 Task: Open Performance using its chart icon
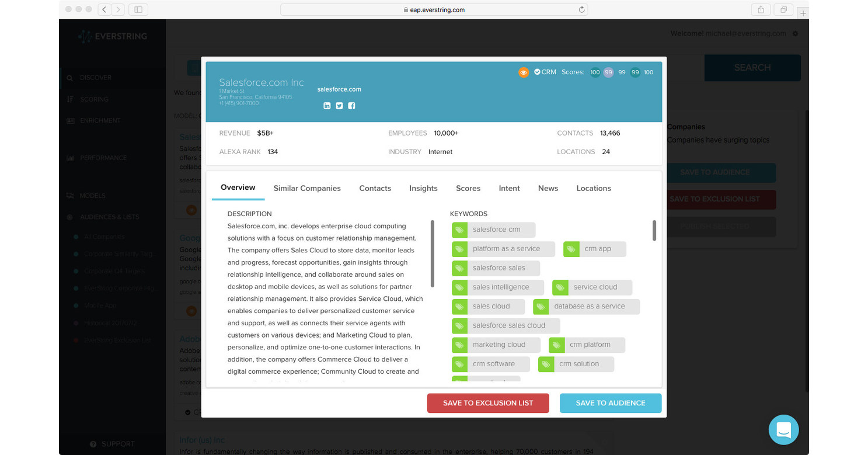click(70, 158)
